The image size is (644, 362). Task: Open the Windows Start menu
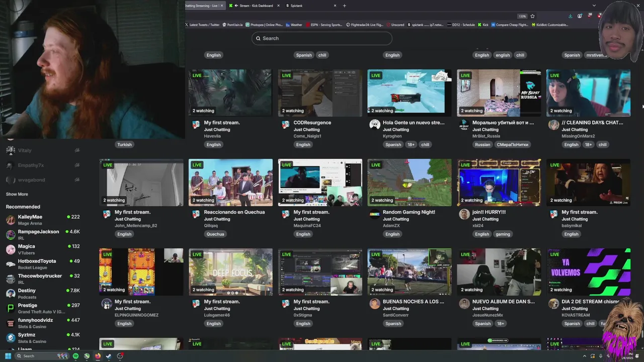[x=8, y=356]
